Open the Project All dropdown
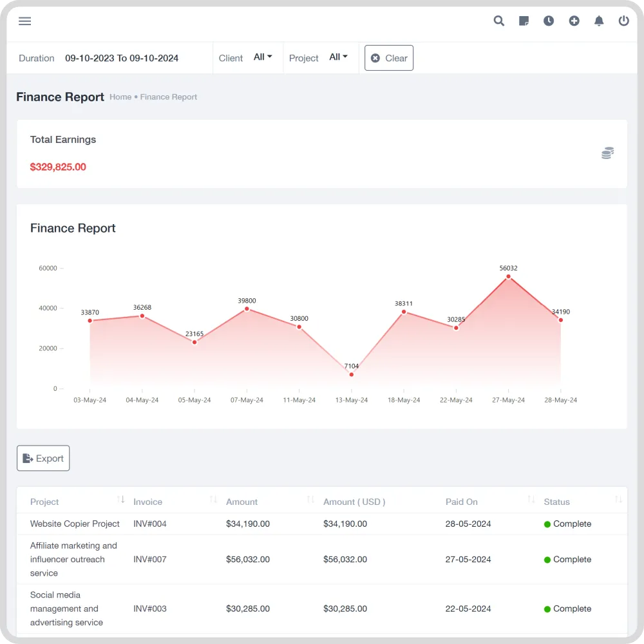This screenshot has width=644, height=644. 338,57
